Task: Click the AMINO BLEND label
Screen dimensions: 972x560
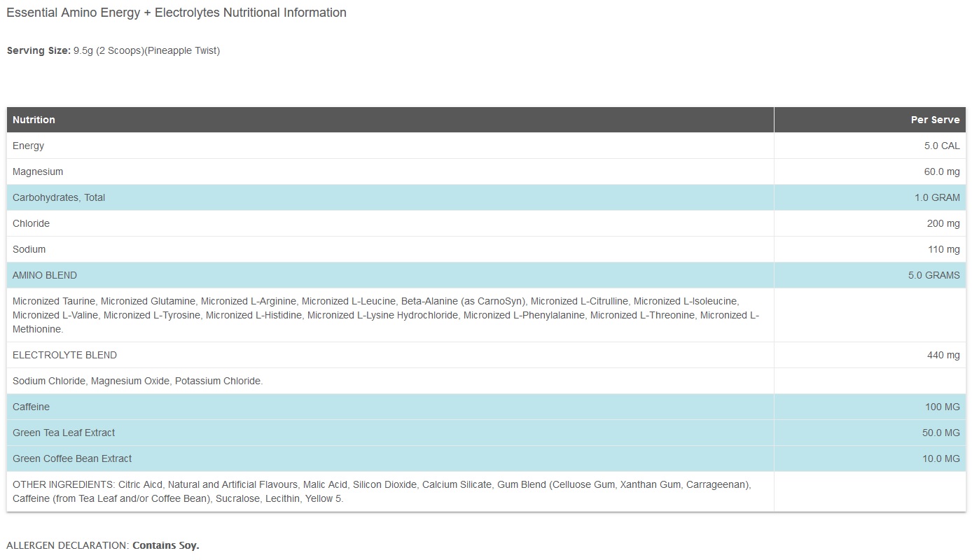Action: pyautogui.click(x=45, y=275)
